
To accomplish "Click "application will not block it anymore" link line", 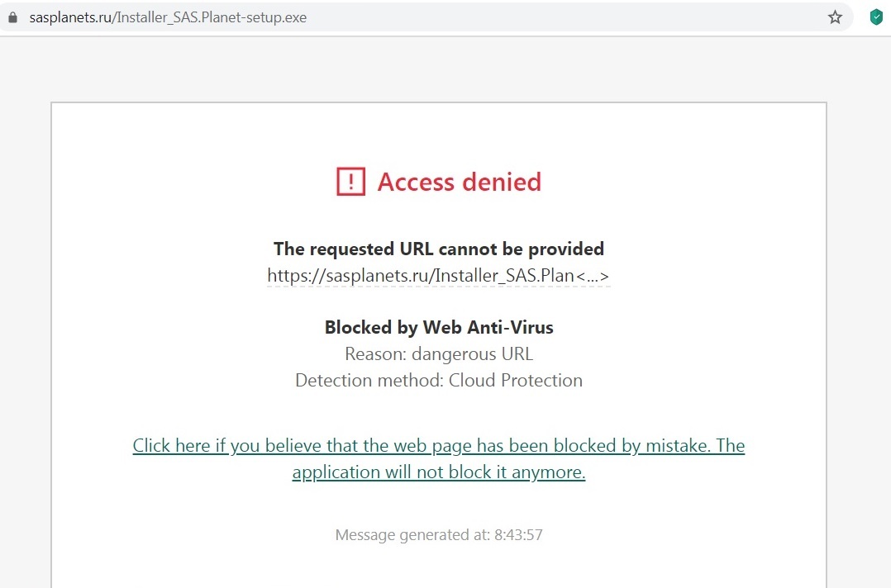I will pyautogui.click(x=439, y=472).
